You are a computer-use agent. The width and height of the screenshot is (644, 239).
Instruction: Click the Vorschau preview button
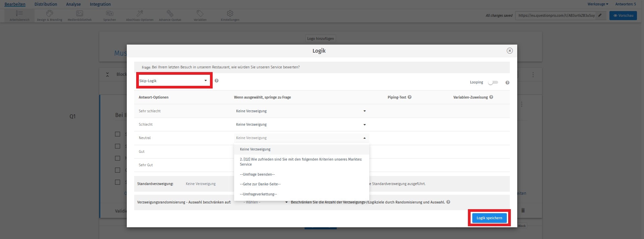tap(623, 16)
